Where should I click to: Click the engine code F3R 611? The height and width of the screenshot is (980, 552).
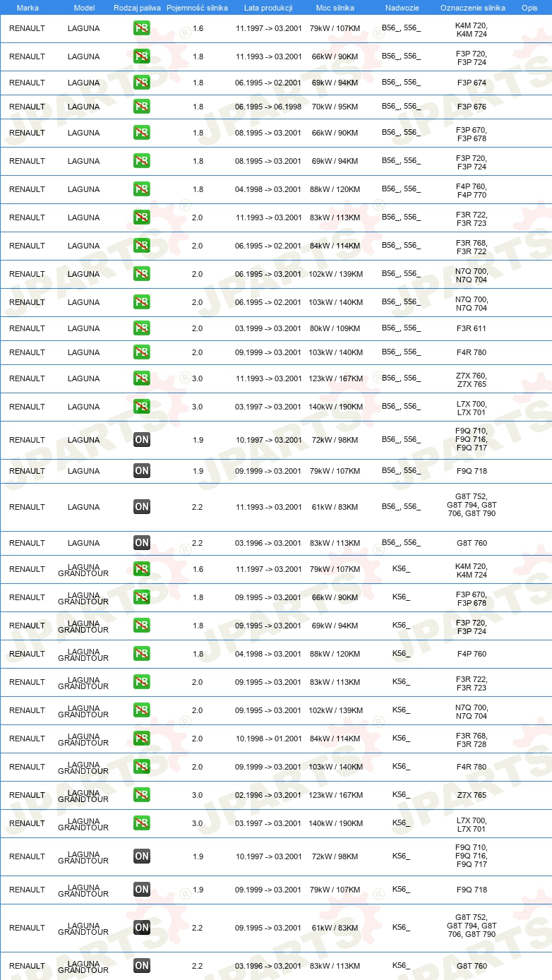point(472,328)
